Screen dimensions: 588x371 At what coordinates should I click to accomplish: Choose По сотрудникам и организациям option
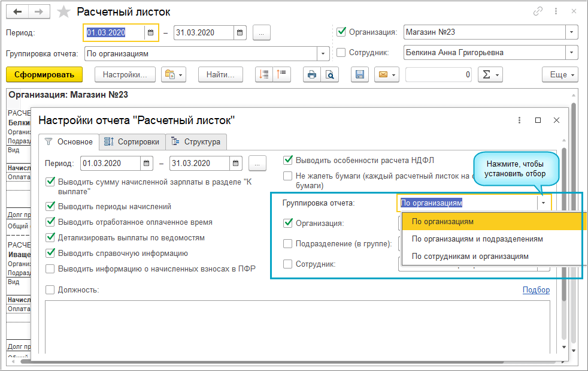[x=470, y=256]
